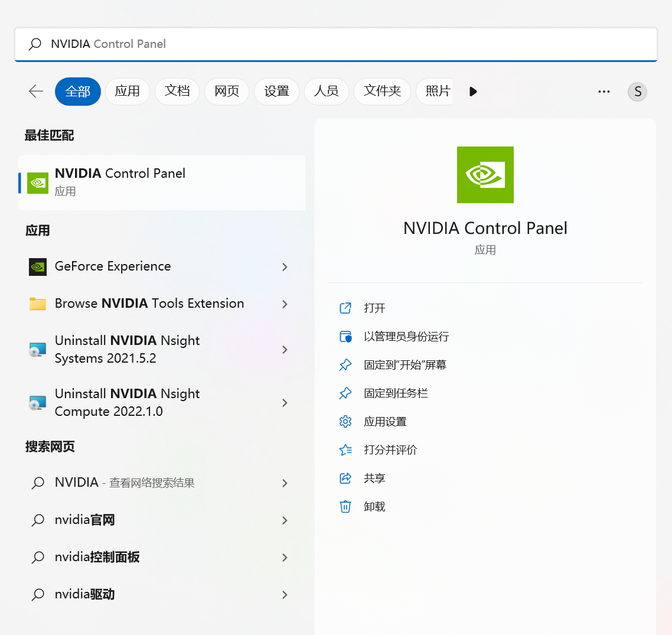Click the Nsight Systems uninstall icon
Image resolution: width=672 pixels, height=635 pixels.
point(38,350)
